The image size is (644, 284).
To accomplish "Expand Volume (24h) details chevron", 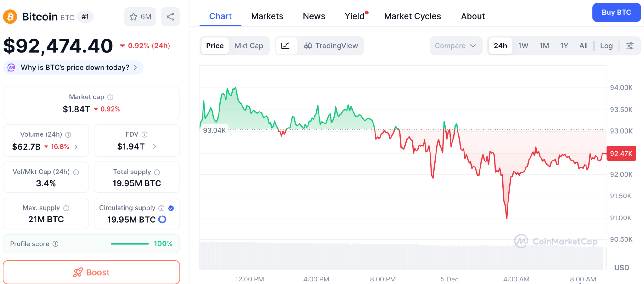I will tap(76, 147).
